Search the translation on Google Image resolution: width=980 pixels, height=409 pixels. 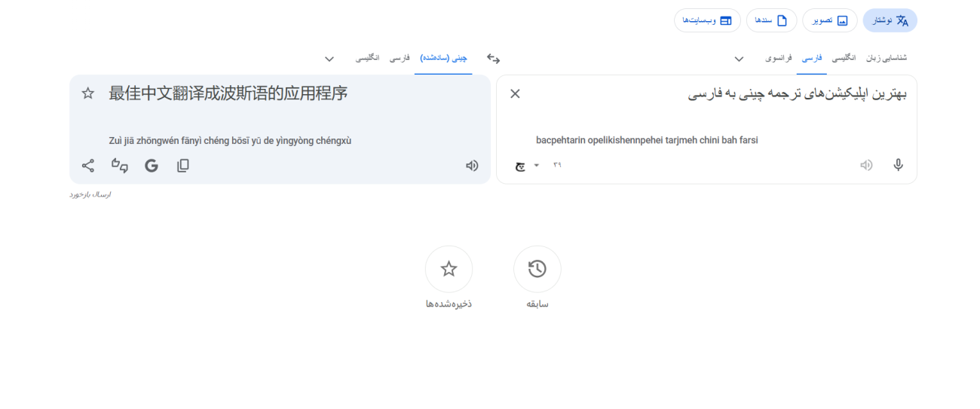click(152, 166)
